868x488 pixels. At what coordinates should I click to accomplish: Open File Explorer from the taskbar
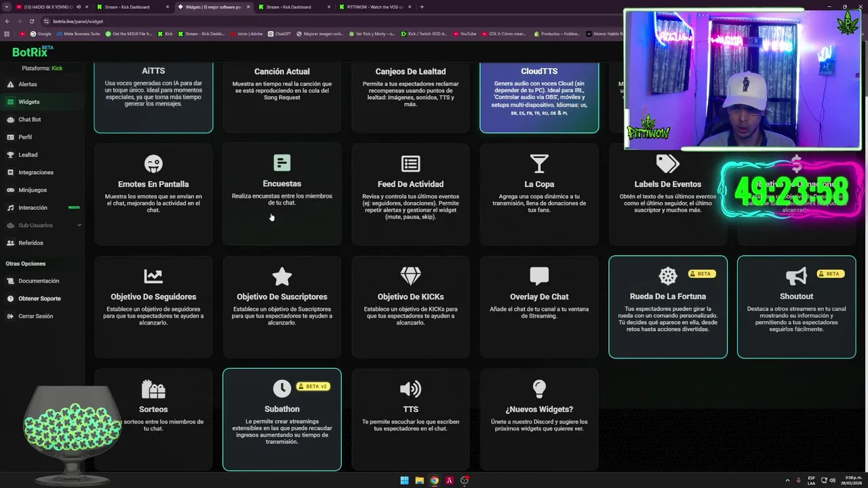coord(419,481)
